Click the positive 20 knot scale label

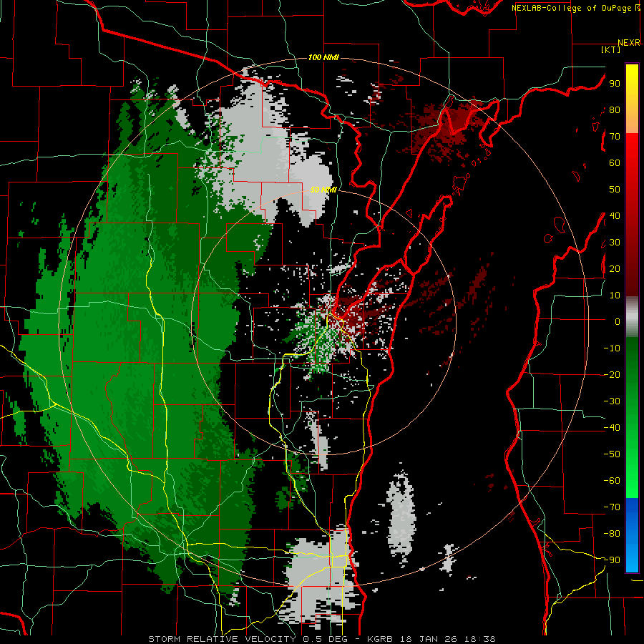pos(615,269)
